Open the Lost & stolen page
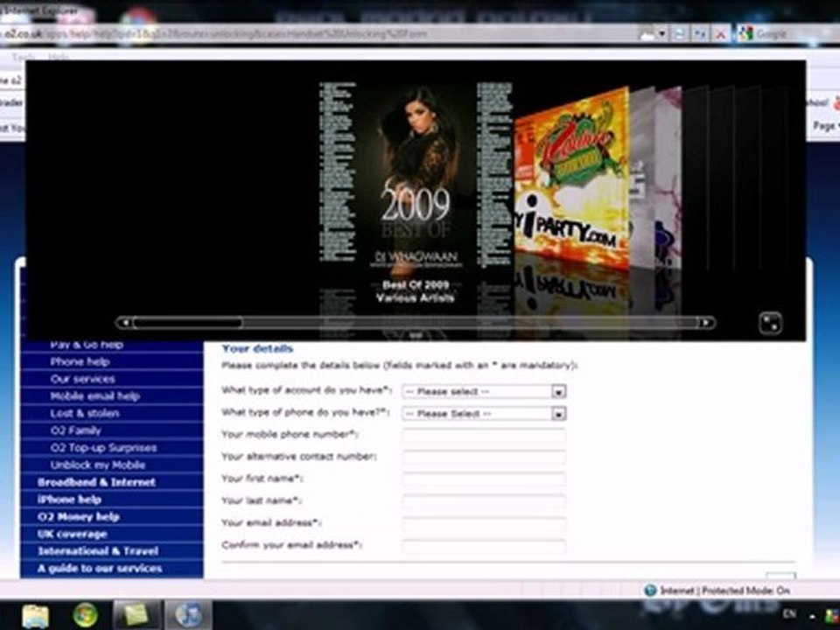This screenshot has width=840, height=630. coord(85,413)
